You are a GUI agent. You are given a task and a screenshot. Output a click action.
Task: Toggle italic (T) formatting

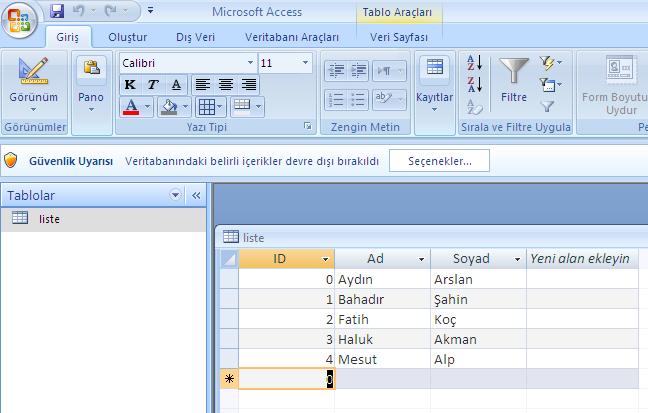[153, 85]
